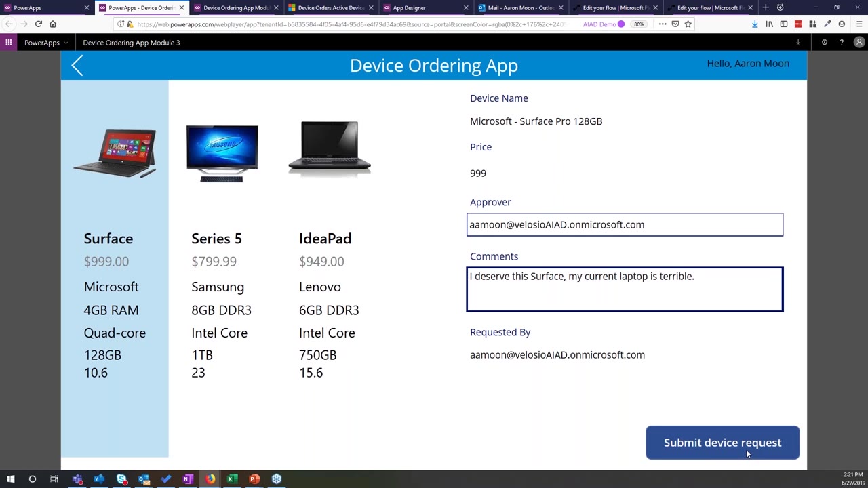Viewport: 868px width, 488px height.
Task: Click Submit device request button
Action: pos(722,443)
